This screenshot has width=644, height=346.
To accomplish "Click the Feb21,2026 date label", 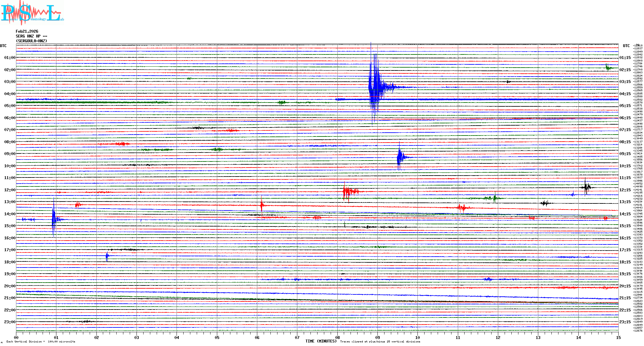I will coord(27,31).
